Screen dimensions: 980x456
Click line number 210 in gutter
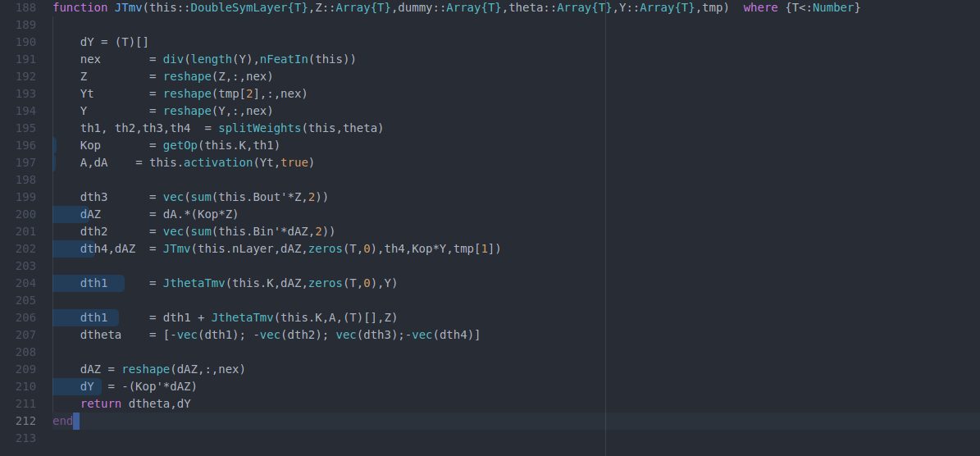point(25,386)
